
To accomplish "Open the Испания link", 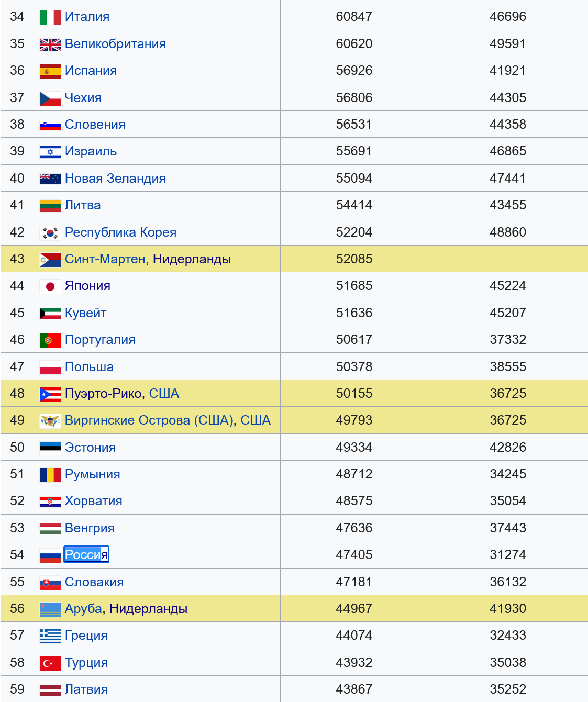I will click(91, 71).
